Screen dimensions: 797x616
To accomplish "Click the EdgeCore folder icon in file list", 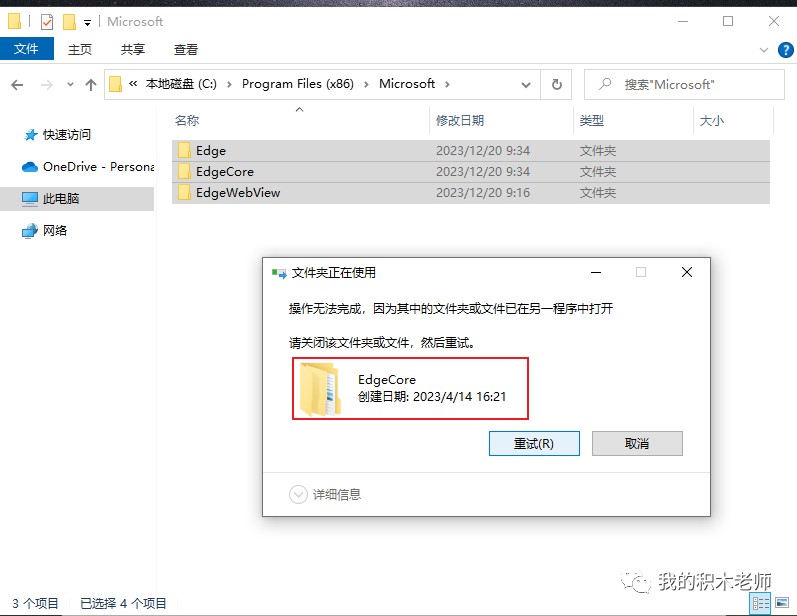I will (184, 172).
